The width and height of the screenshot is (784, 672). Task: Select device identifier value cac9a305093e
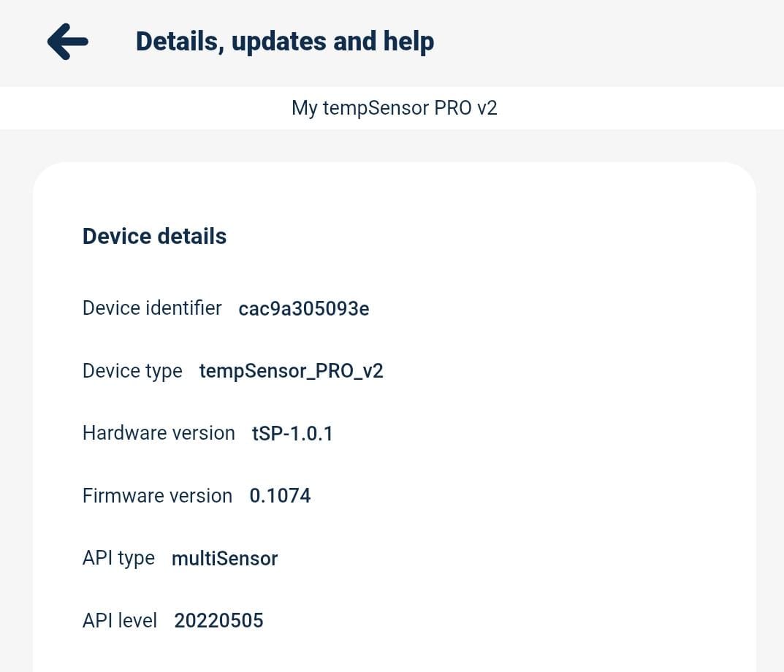303,309
